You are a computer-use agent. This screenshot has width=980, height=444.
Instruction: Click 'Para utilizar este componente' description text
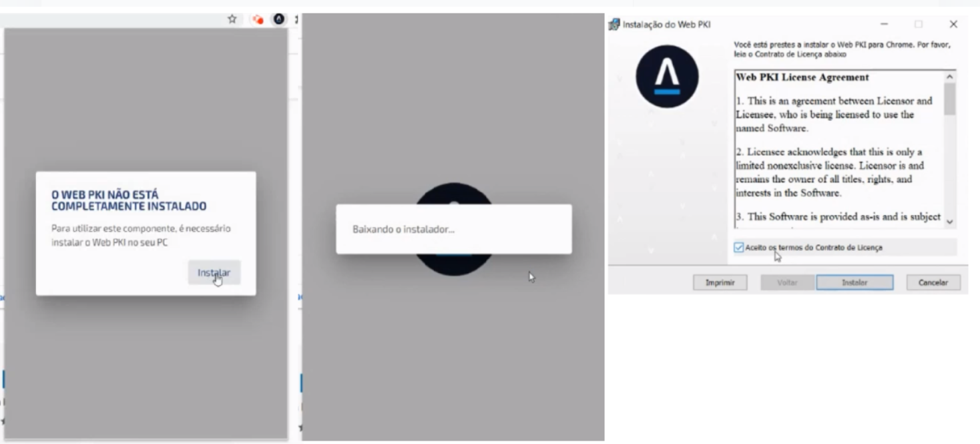pyautogui.click(x=141, y=235)
